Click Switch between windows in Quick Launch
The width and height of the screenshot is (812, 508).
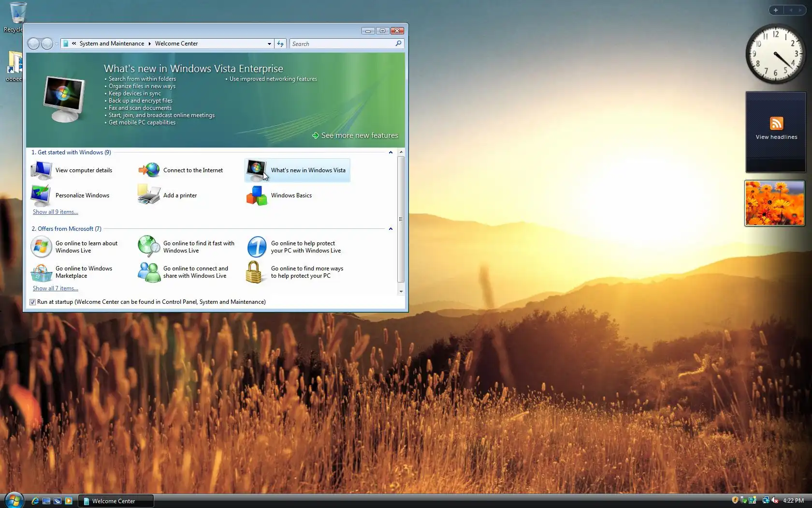click(58, 501)
